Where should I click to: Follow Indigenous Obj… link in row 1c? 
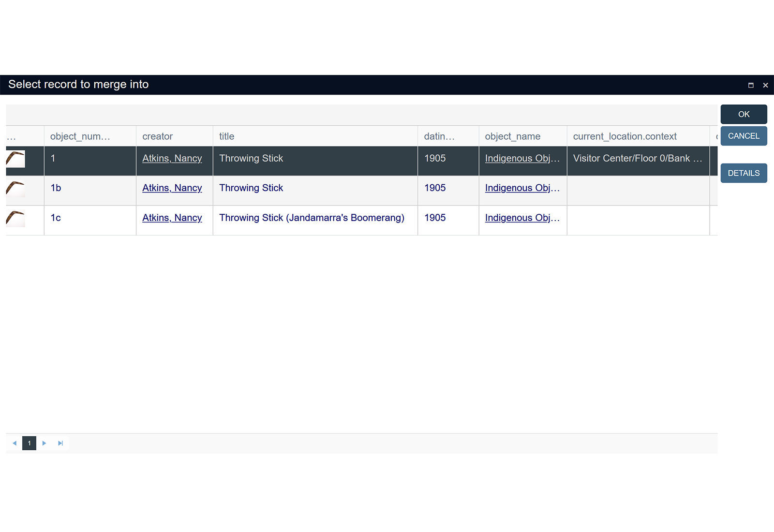(x=522, y=218)
